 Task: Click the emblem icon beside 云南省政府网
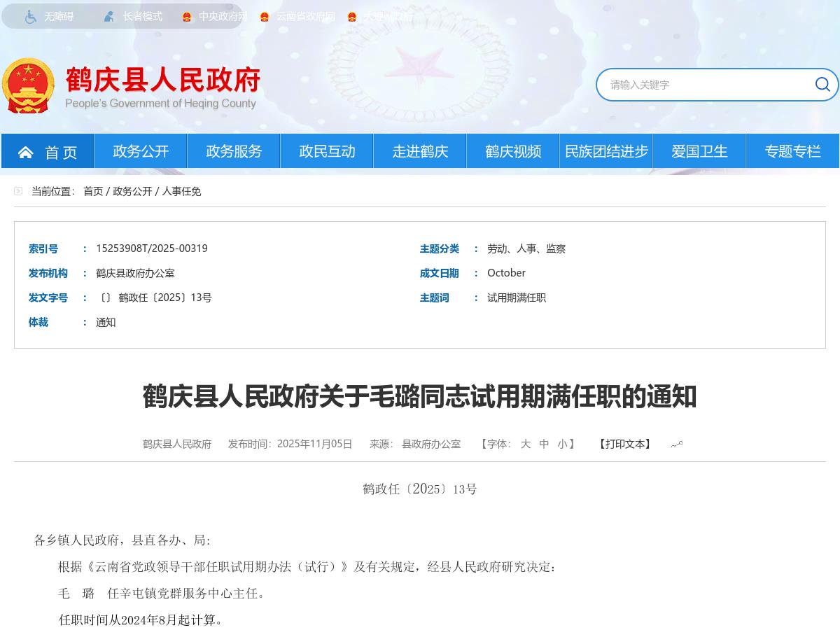(264, 17)
